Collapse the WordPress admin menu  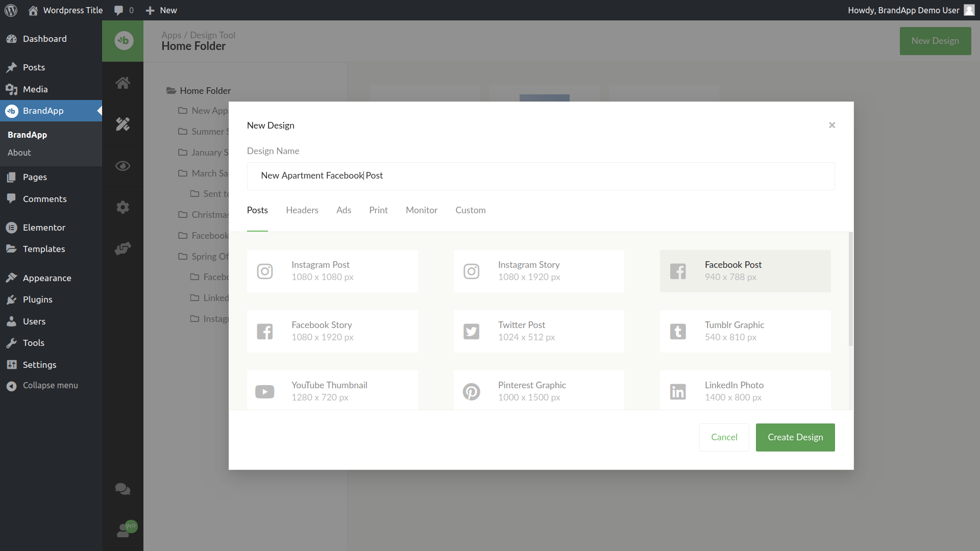pos(50,386)
